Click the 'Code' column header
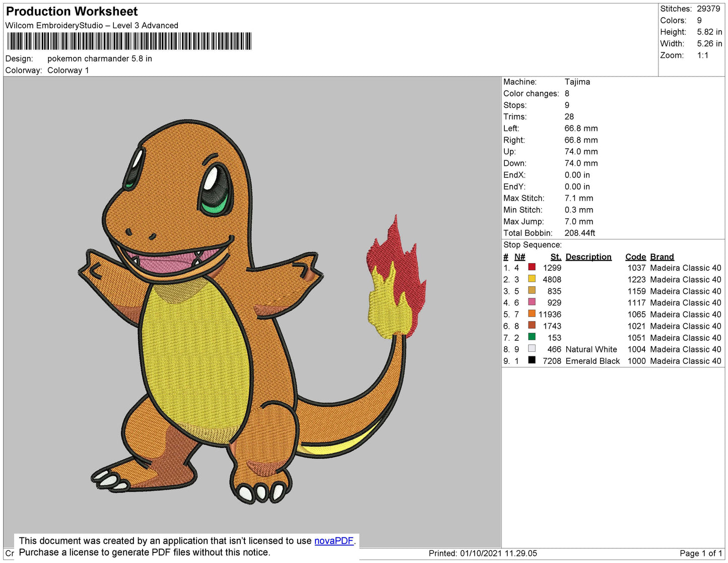This screenshot has width=728, height=563. 636,257
